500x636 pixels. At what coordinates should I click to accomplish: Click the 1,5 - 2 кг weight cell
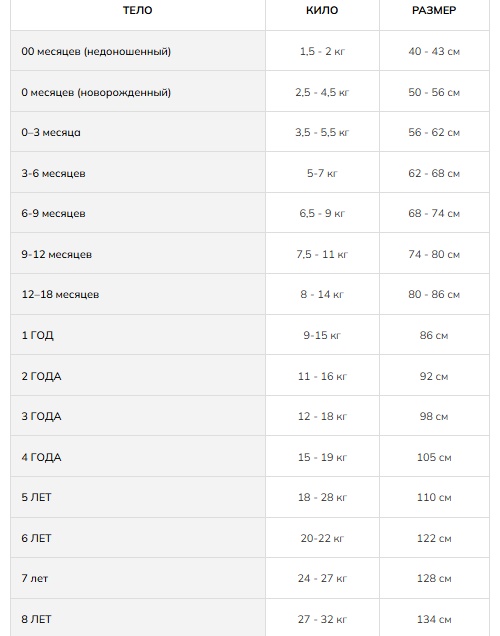coord(322,52)
